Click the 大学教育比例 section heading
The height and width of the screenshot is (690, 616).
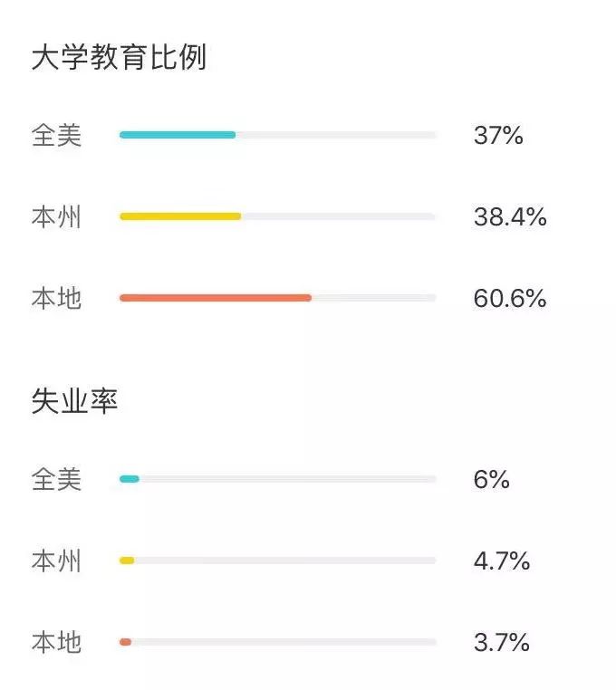(119, 57)
